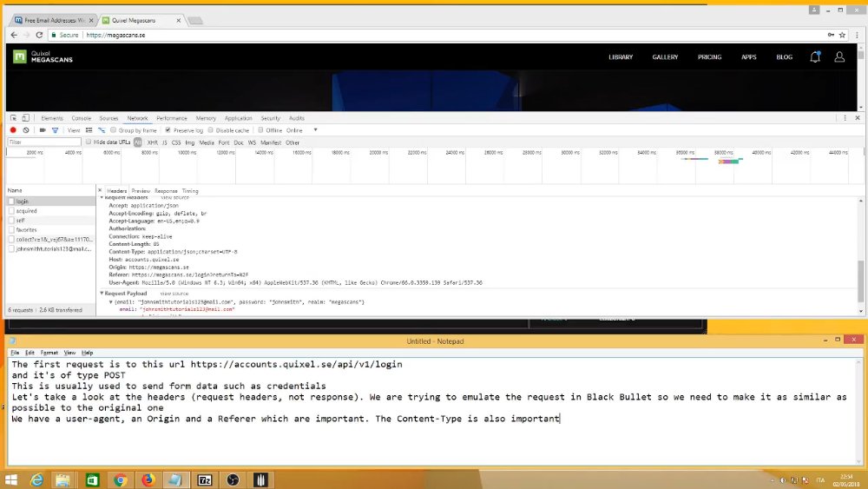Switch to 7-Zip in taskbar
The width and height of the screenshot is (868, 489).
204,479
